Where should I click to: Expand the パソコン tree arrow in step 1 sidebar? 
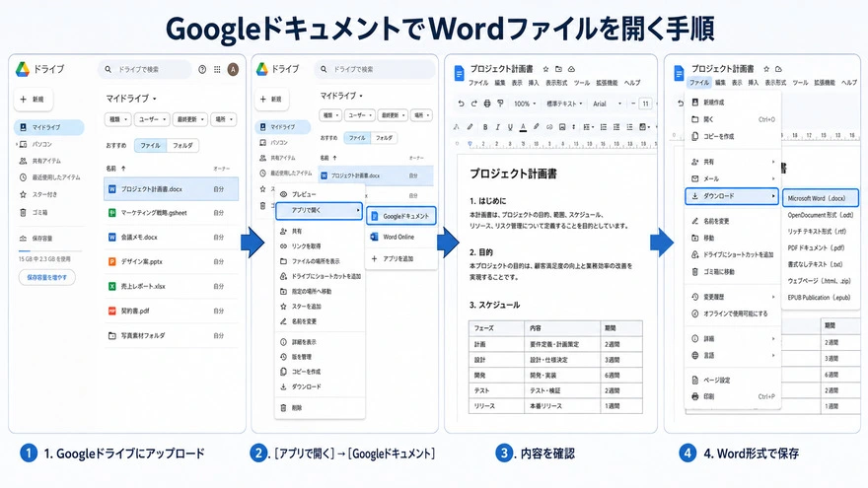(x=17, y=144)
